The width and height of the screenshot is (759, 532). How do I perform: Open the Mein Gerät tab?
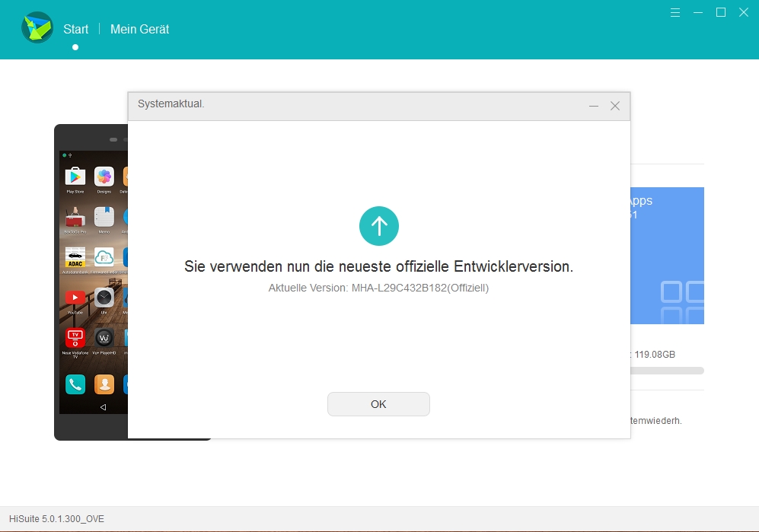tap(139, 29)
